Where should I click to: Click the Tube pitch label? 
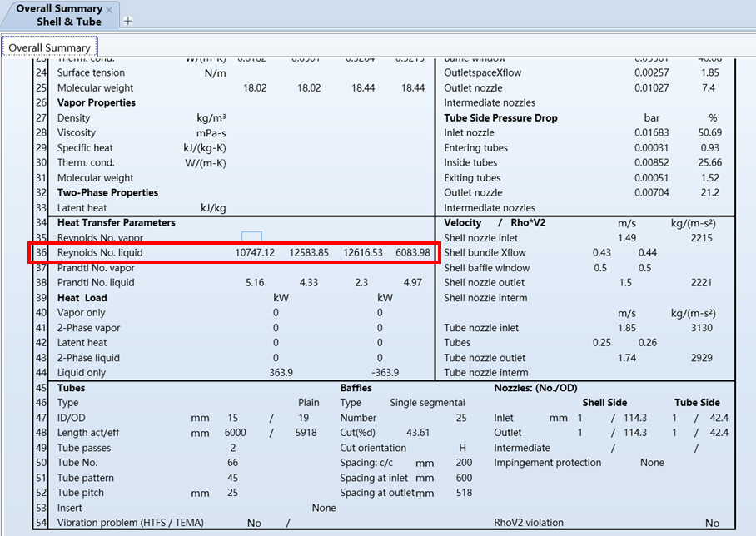coord(80,493)
